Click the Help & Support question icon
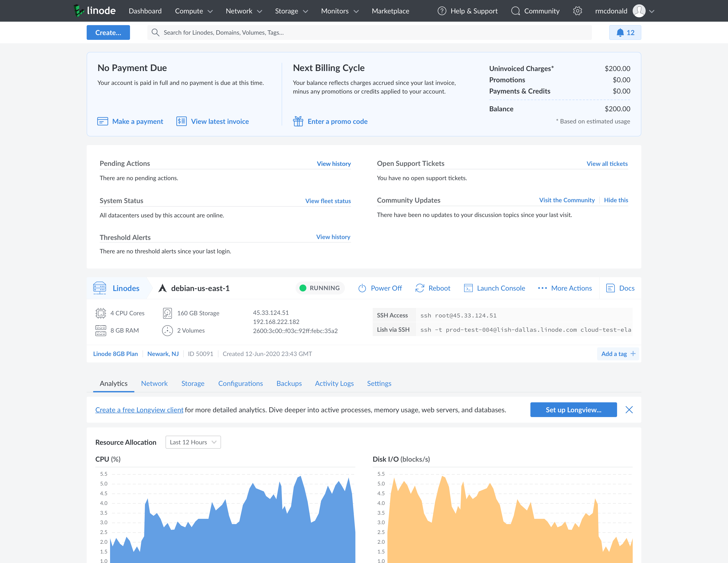The height and width of the screenshot is (563, 728). 442,11
